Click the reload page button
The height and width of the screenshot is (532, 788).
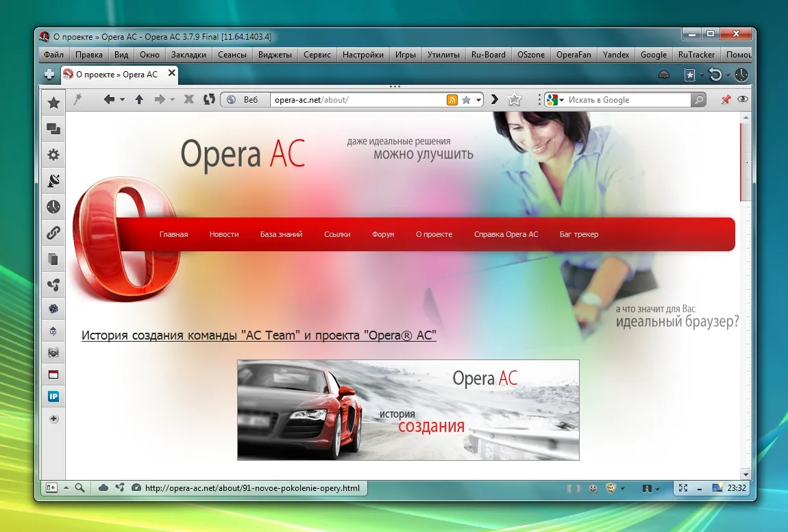tap(209, 100)
